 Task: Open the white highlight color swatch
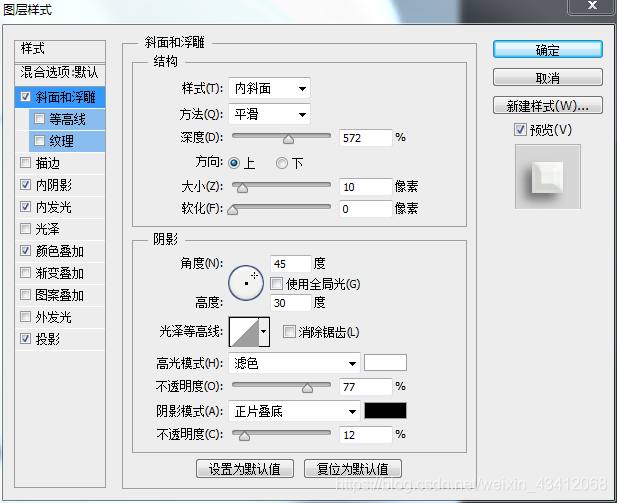pyautogui.click(x=385, y=363)
